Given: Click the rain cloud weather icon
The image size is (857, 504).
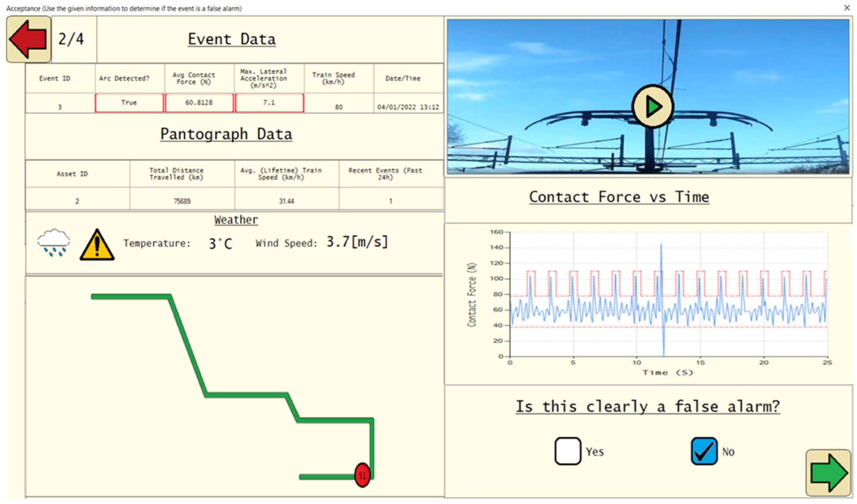Looking at the screenshot, I should (x=53, y=243).
